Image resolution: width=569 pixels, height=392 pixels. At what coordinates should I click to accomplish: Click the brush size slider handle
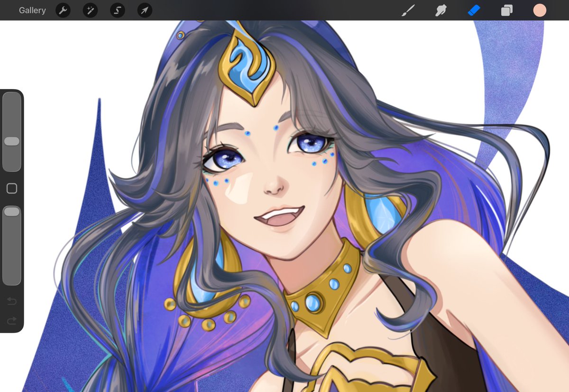[12, 141]
